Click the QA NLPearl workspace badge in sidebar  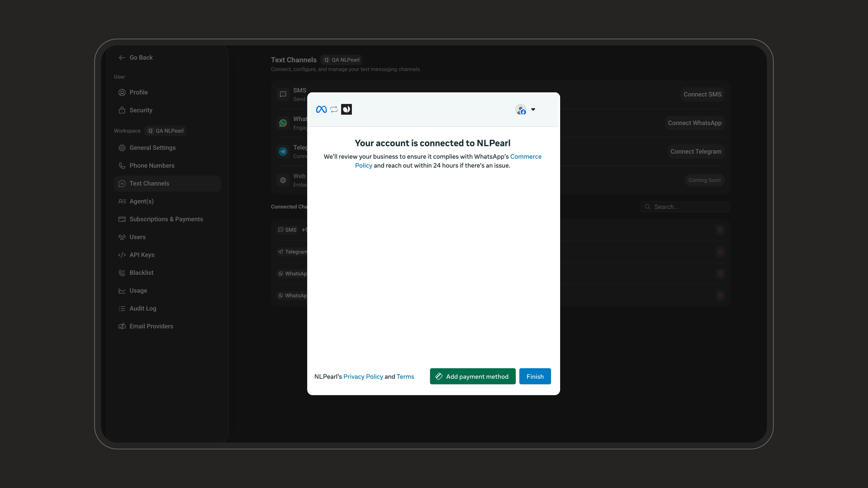click(x=165, y=131)
